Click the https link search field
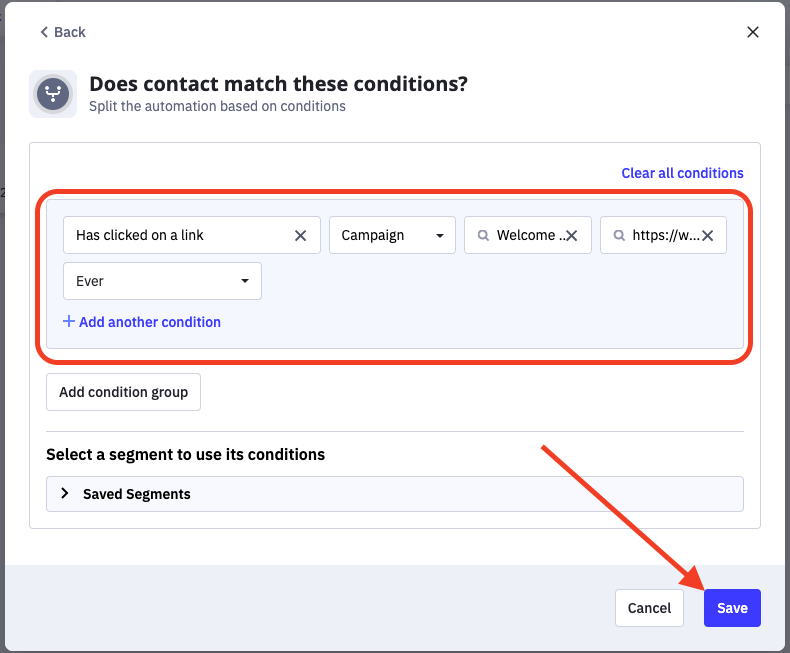The width and height of the screenshot is (790, 653). tap(664, 236)
